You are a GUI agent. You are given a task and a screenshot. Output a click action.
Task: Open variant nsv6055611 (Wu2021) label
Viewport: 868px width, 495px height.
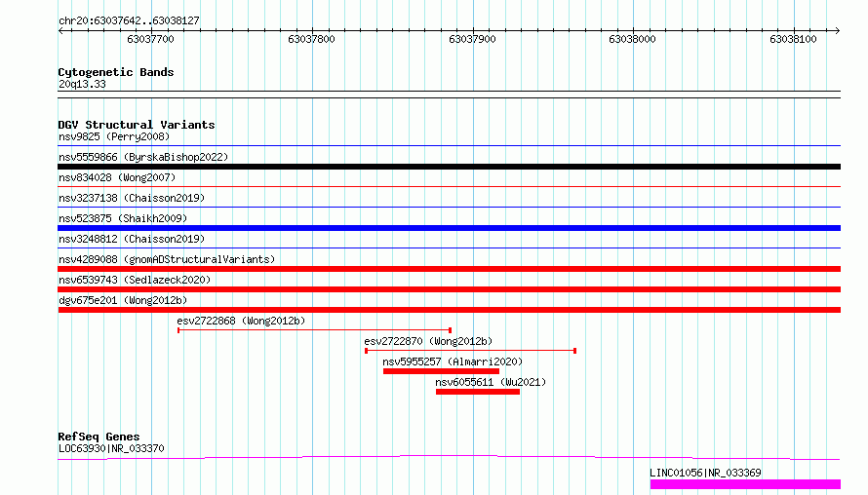click(x=491, y=382)
